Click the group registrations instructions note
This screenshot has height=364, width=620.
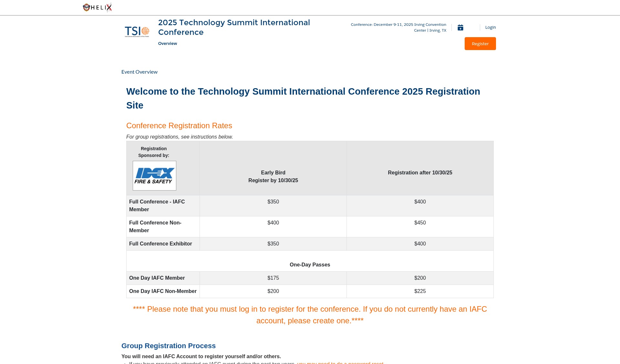point(180,137)
